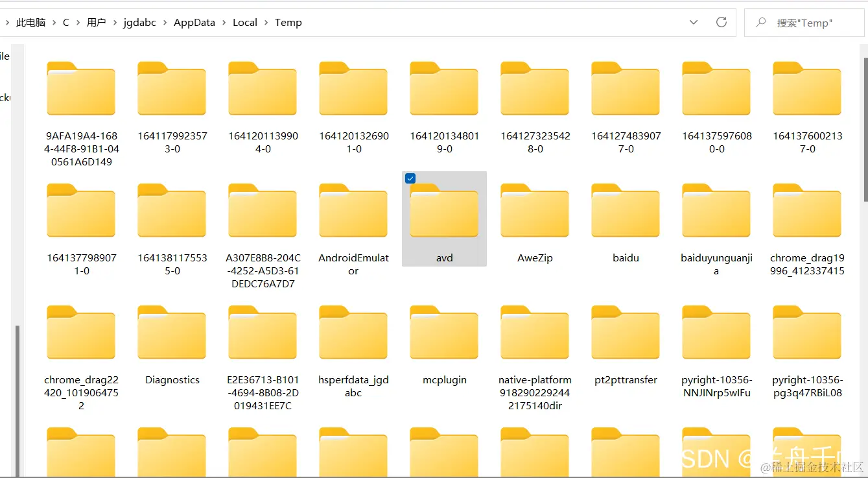Select the A307E8B8-204C folder icon
Screen dimensions: 868x478
263,210
